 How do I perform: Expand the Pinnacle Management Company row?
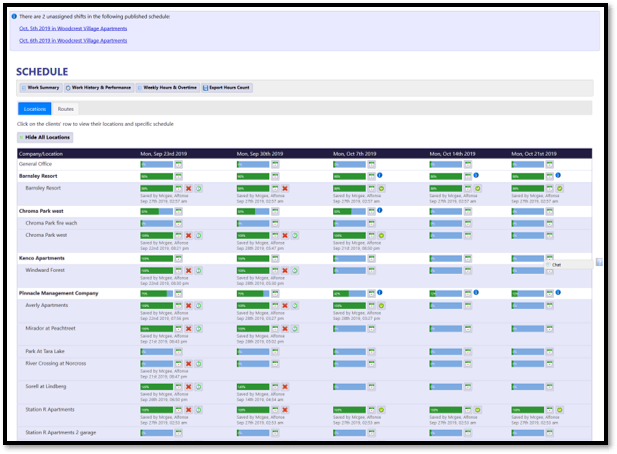[x=304, y=293]
